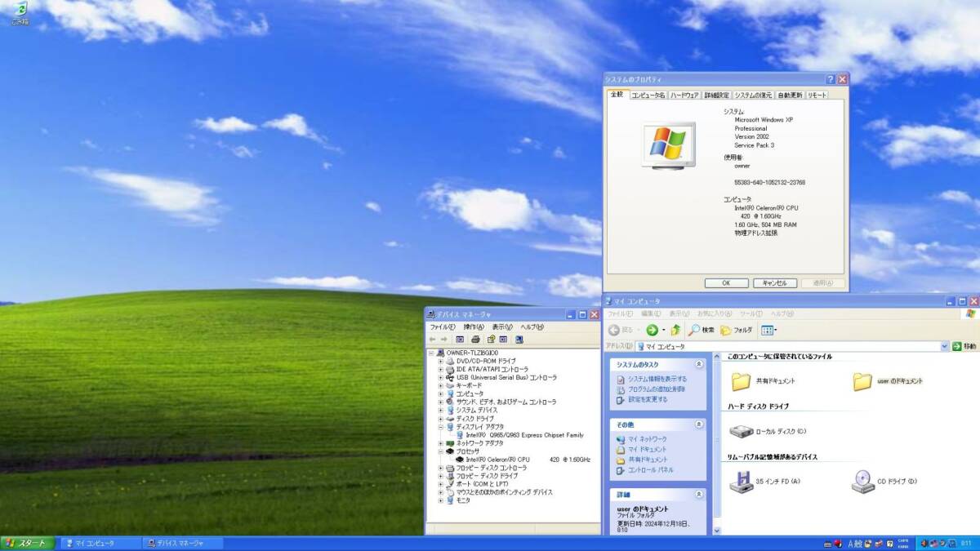This screenshot has width=980, height=551.
Task: Expand the サウンド、ビデオ、およびゲーム コントローラ node
Action: point(441,402)
